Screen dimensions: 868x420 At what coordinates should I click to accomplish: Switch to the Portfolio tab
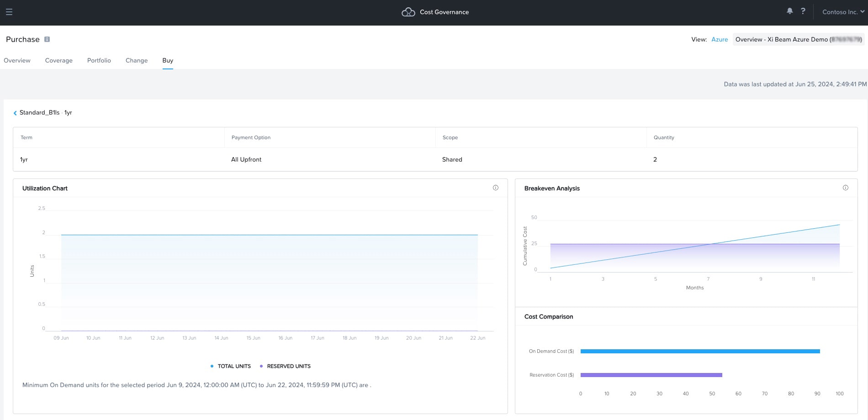99,60
